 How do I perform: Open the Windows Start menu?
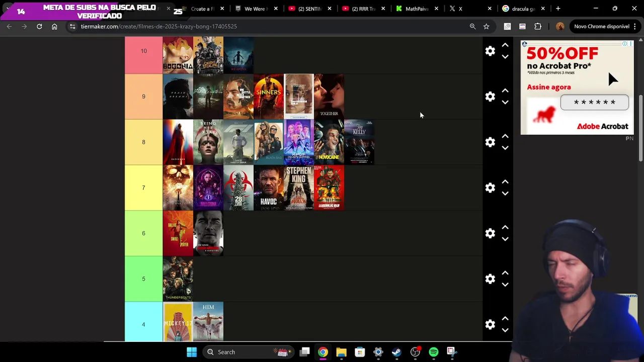point(192,352)
